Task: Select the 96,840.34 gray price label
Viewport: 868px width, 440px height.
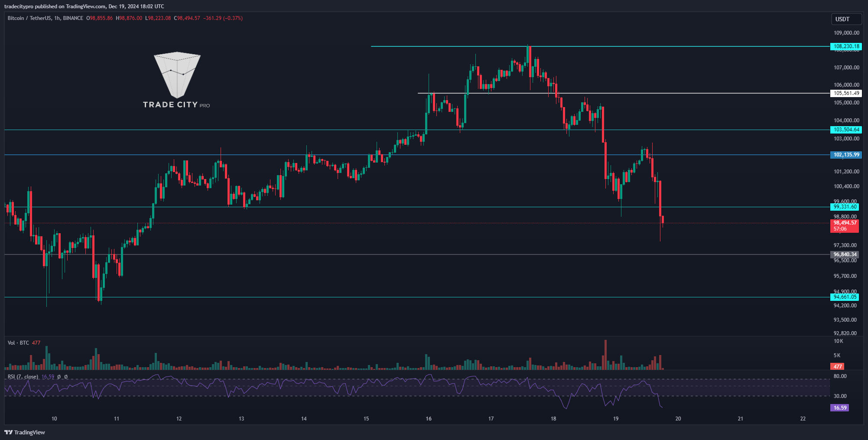Action: 845,254
